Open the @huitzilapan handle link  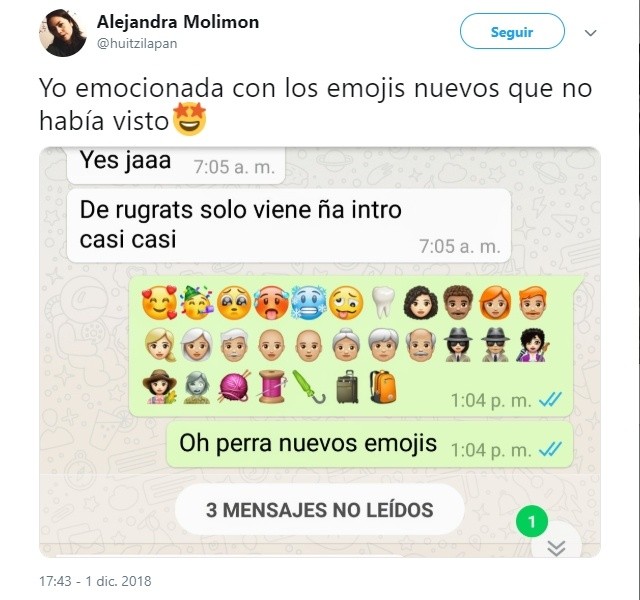pos(137,43)
